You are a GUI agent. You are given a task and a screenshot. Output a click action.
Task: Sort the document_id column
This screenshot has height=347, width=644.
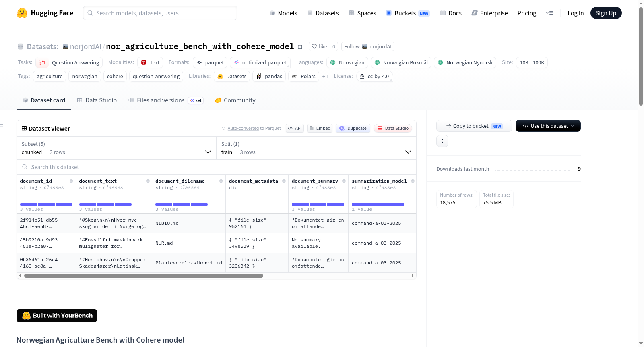tap(71, 181)
